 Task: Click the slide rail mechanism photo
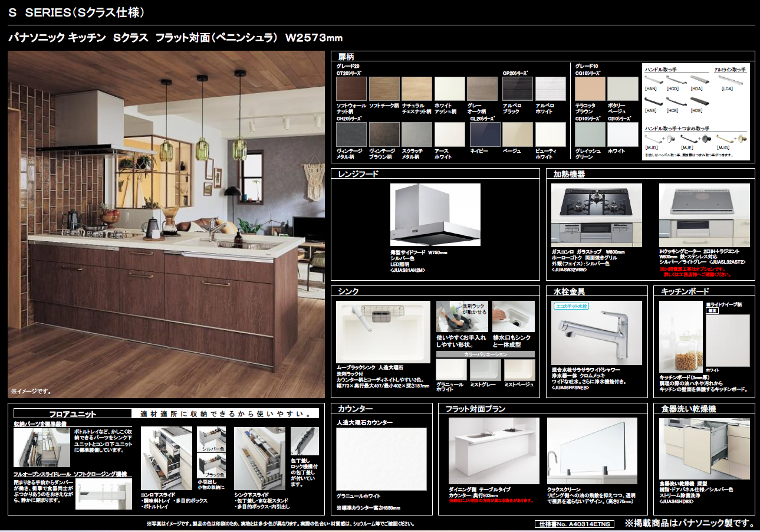pos(104,494)
